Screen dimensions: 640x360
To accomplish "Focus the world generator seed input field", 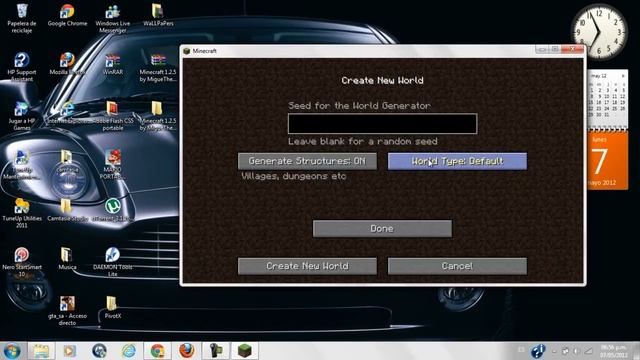I will point(382,124).
